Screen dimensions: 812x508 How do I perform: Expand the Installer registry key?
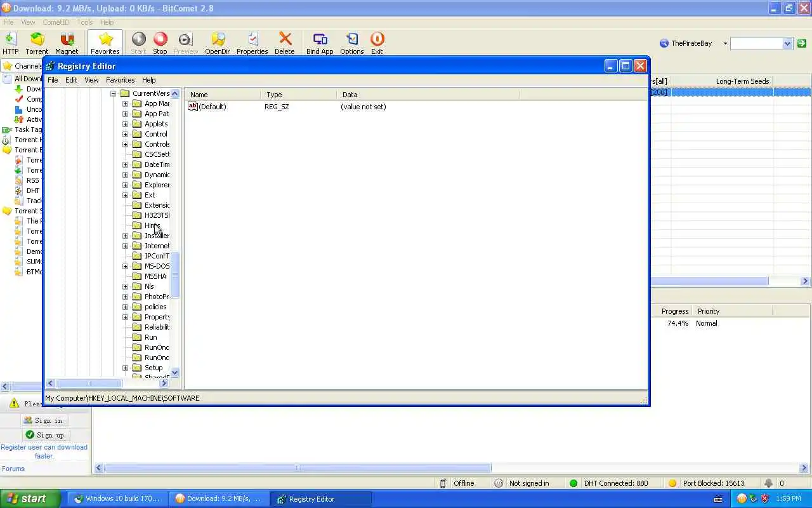point(125,236)
